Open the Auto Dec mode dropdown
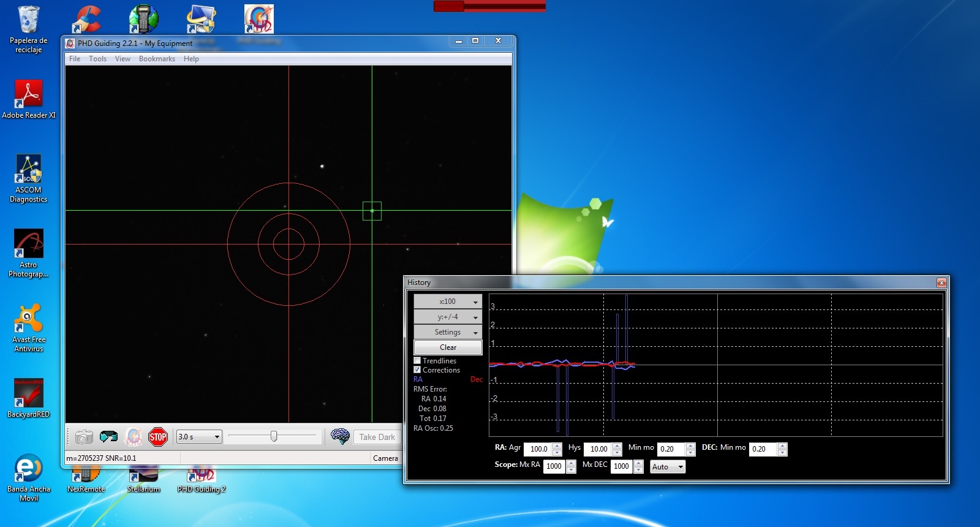Screen dimensions: 980x527 pos(668,467)
